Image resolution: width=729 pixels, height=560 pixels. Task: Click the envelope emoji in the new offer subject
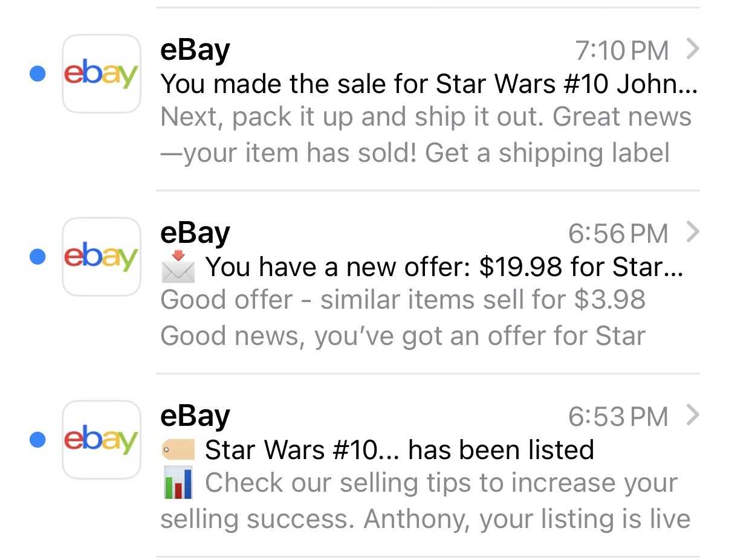pyautogui.click(x=178, y=268)
